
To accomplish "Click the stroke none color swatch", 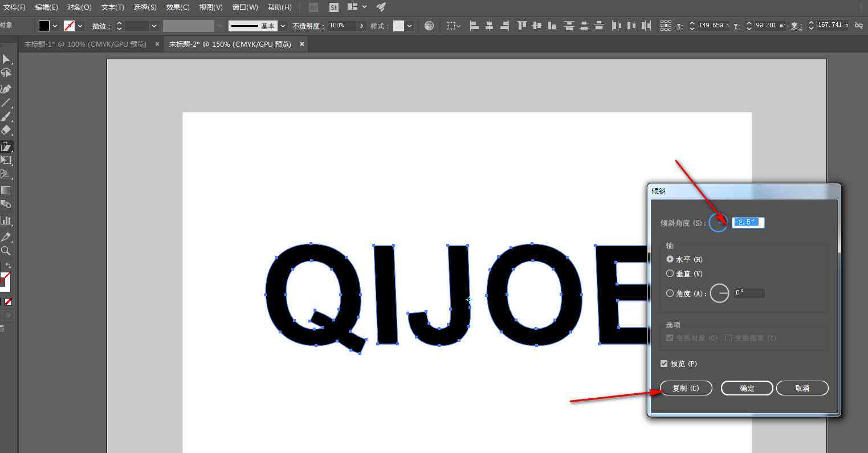I will 70,26.
